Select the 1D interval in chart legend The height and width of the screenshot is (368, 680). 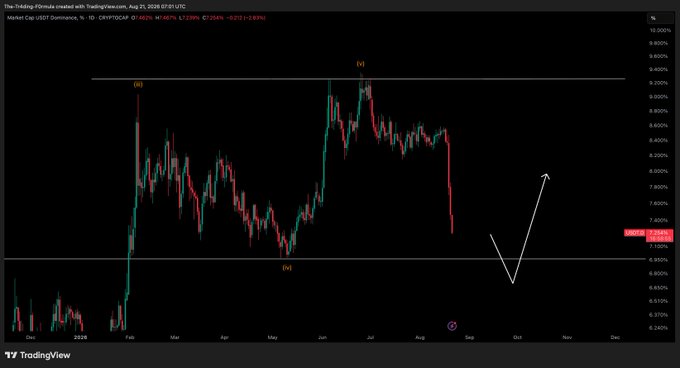(x=92, y=18)
